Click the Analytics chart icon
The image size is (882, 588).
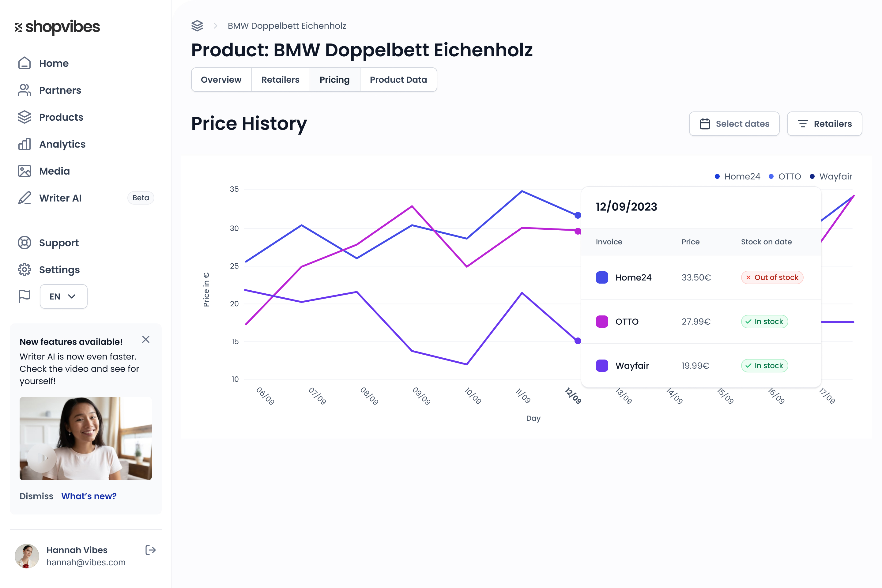pos(24,144)
